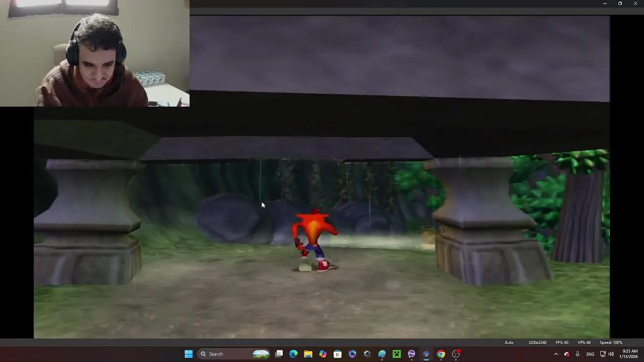The height and width of the screenshot is (362, 644).
Task: Switch the ENG input language indicator
Action: 590,354
